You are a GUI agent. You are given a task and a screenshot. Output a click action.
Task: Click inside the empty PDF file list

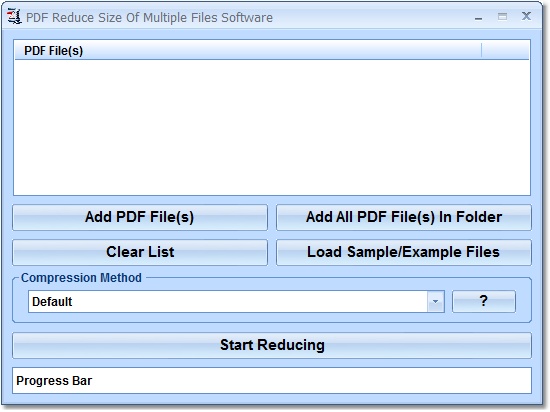tap(272, 127)
